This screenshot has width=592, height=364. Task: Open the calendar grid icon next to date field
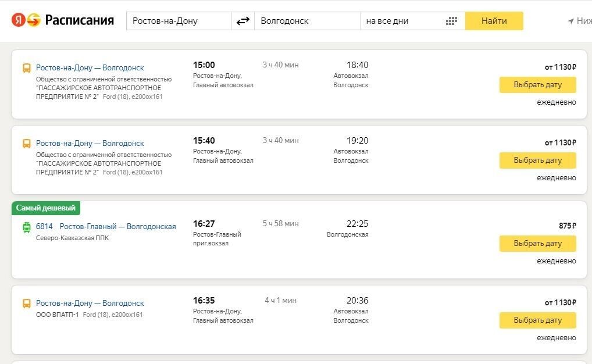coord(451,20)
